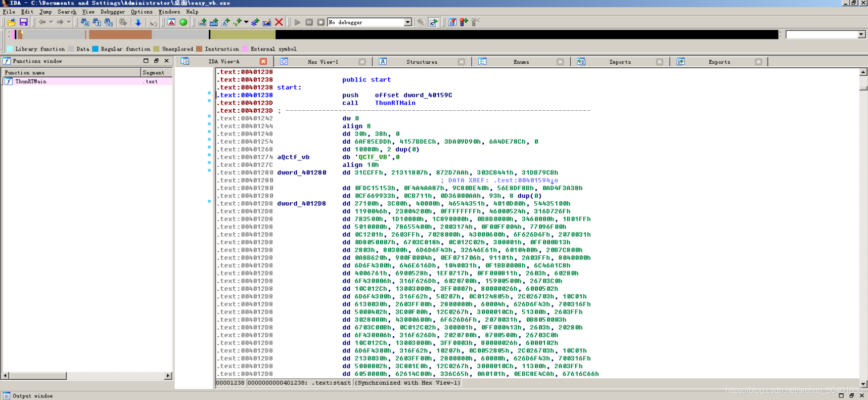Image resolution: width=868 pixels, height=400 pixels.
Task: Select ThunRTMain in the functions list
Action: pos(87,81)
